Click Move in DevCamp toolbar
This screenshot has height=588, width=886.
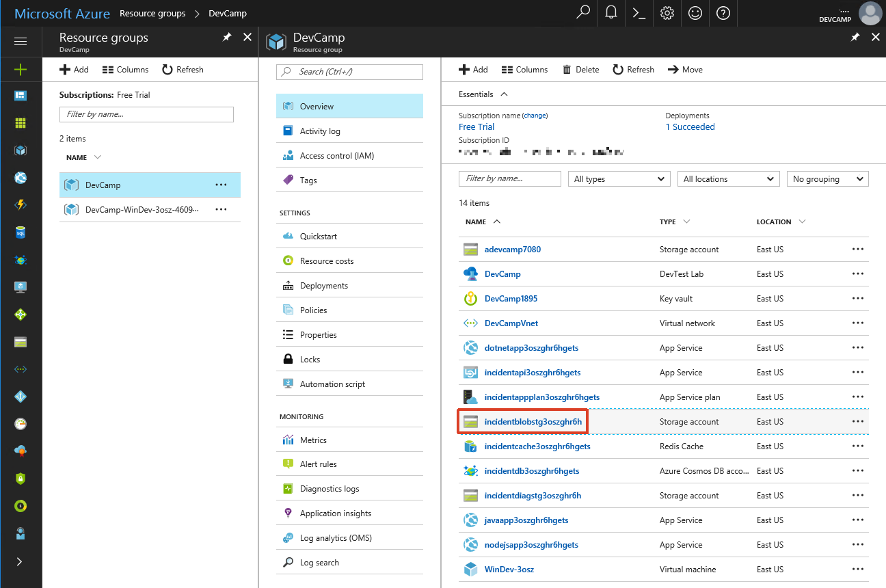(x=685, y=70)
